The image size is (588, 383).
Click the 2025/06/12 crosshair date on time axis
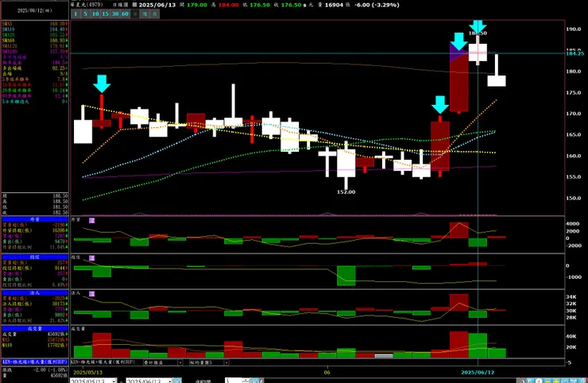478,373
